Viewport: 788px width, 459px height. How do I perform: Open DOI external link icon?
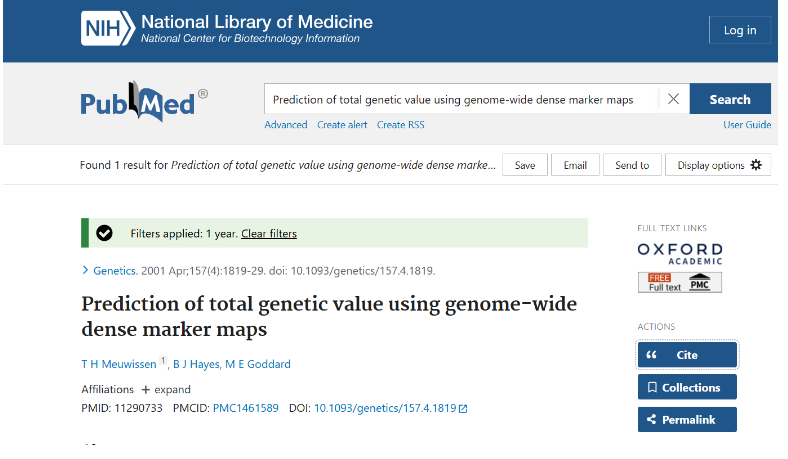tap(463, 408)
